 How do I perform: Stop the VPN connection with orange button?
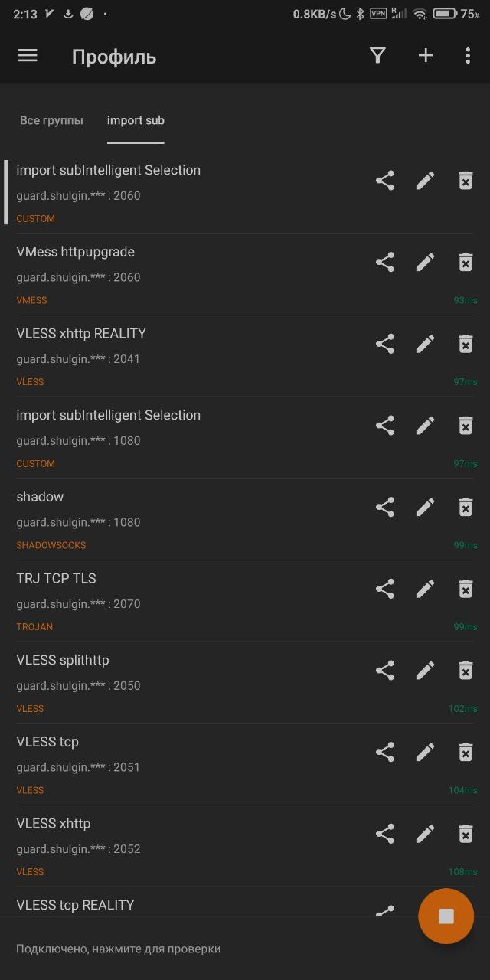[446, 916]
